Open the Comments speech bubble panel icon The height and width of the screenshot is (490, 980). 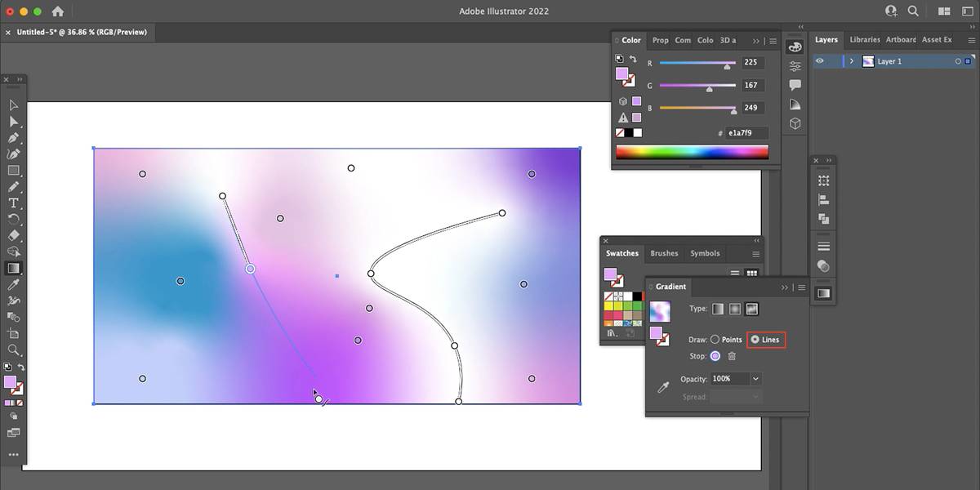pyautogui.click(x=795, y=85)
